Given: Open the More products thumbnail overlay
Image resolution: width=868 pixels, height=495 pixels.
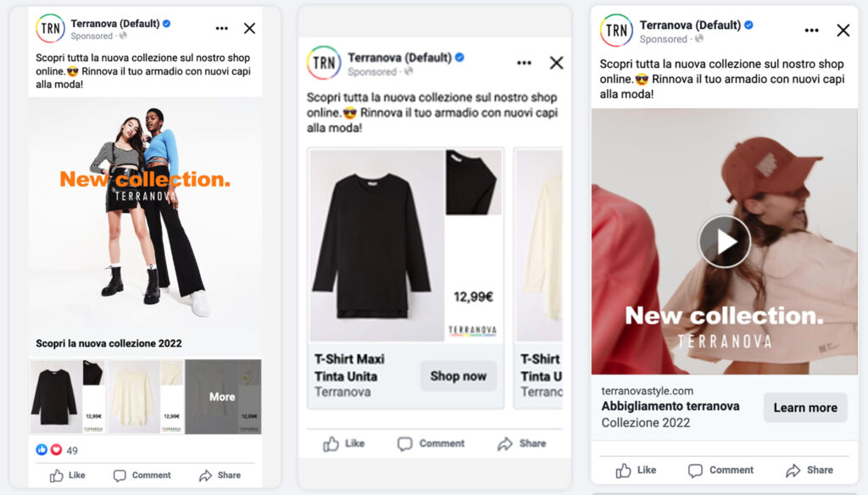Looking at the screenshot, I should point(223,397).
